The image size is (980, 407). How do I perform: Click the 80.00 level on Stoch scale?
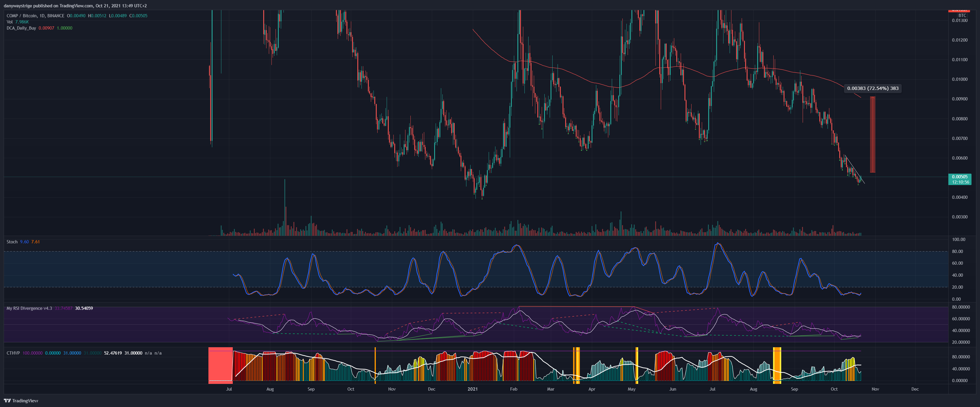(957, 251)
